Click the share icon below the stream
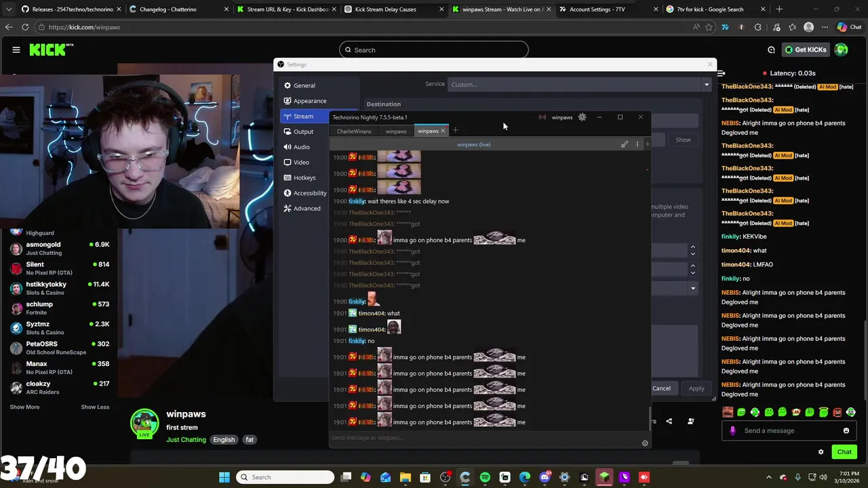Viewport: 868px width, 488px height. (669, 421)
